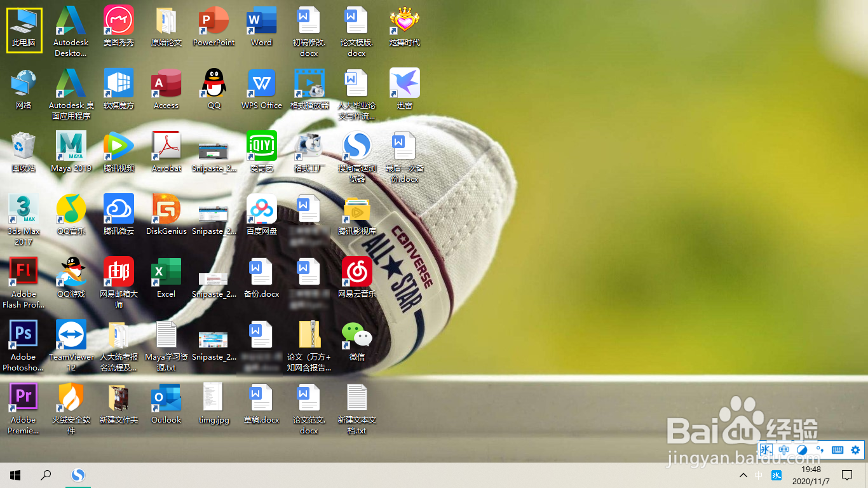
Task: Select the 腾讯影视库 folder
Action: [x=357, y=215]
